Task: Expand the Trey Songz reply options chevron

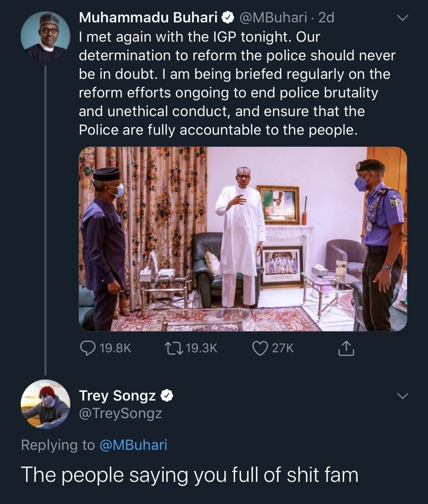Action: click(402, 396)
